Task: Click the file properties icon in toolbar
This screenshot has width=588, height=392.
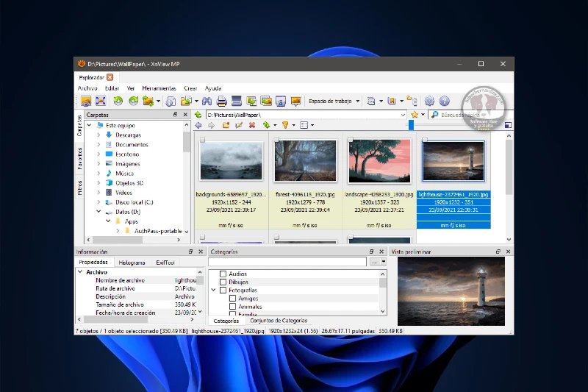Action: click(x=171, y=101)
